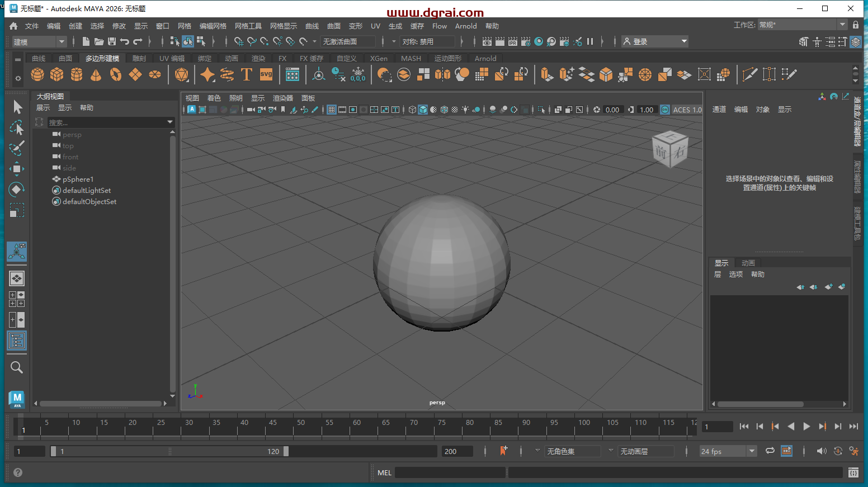This screenshot has width=868, height=487.
Task: Click the outliner horizontal scrollbar
Action: (x=101, y=403)
